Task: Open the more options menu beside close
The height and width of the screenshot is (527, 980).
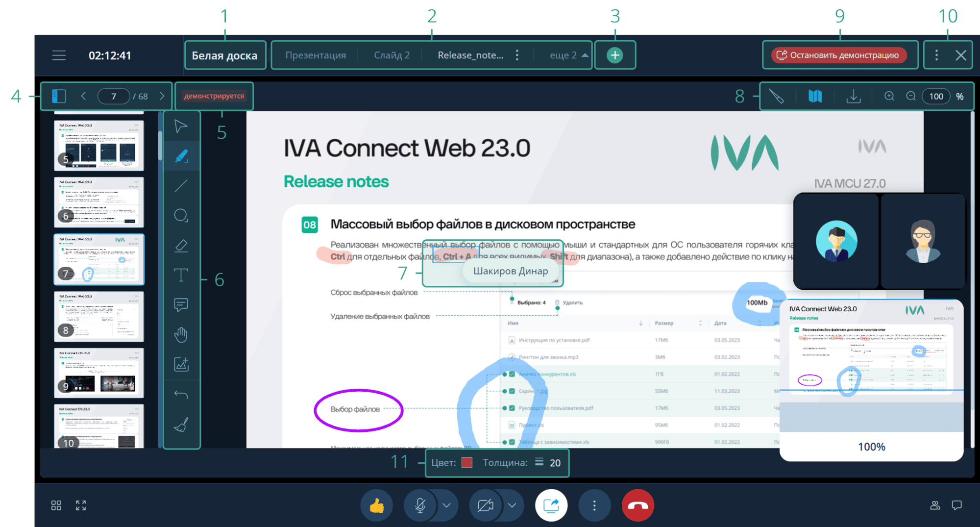Action: [x=936, y=55]
